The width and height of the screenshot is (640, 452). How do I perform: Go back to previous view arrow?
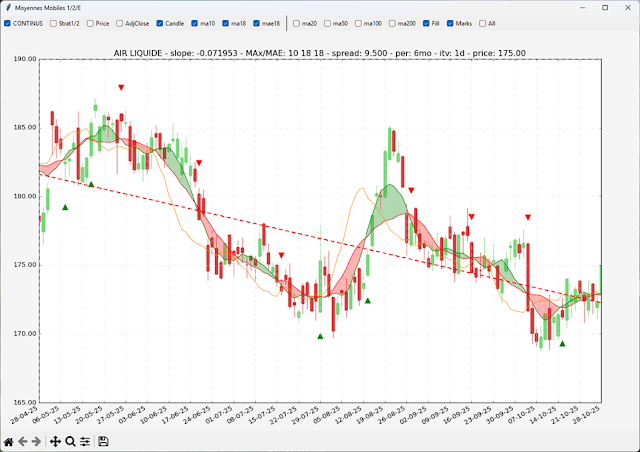[x=24, y=441]
